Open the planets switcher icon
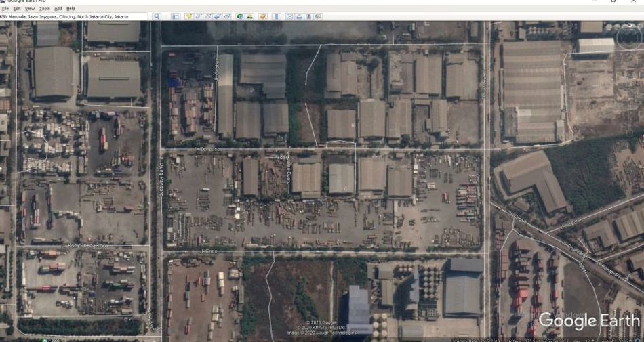This screenshot has width=644, height=342. tap(263, 16)
